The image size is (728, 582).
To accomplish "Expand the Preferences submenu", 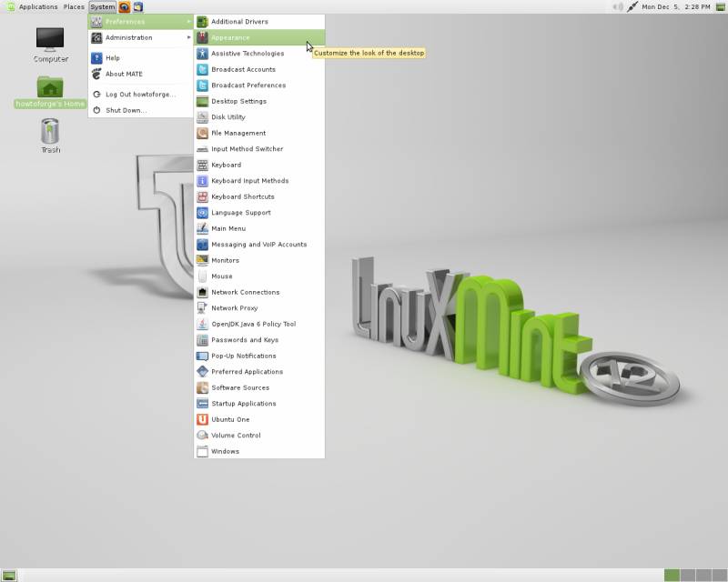I will (141, 22).
